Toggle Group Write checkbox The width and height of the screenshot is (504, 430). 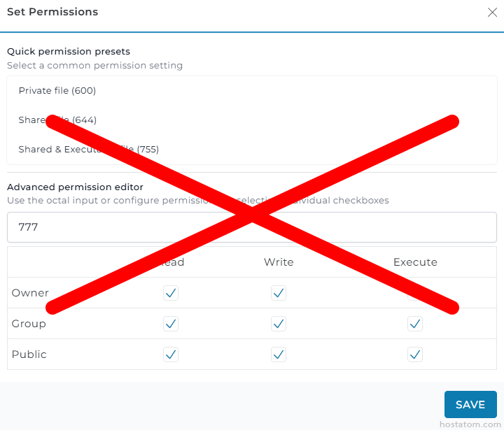pos(279,324)
